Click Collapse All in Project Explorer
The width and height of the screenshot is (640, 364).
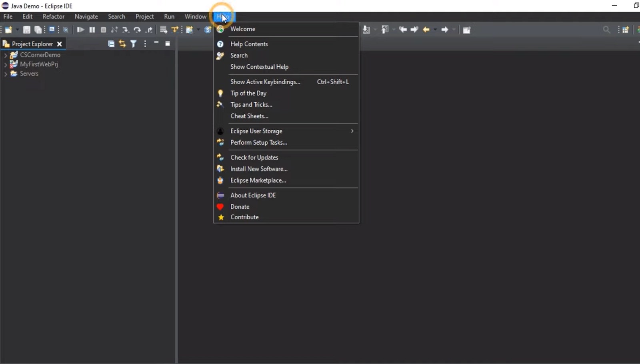pyautogui.click(x=111, y=44)
